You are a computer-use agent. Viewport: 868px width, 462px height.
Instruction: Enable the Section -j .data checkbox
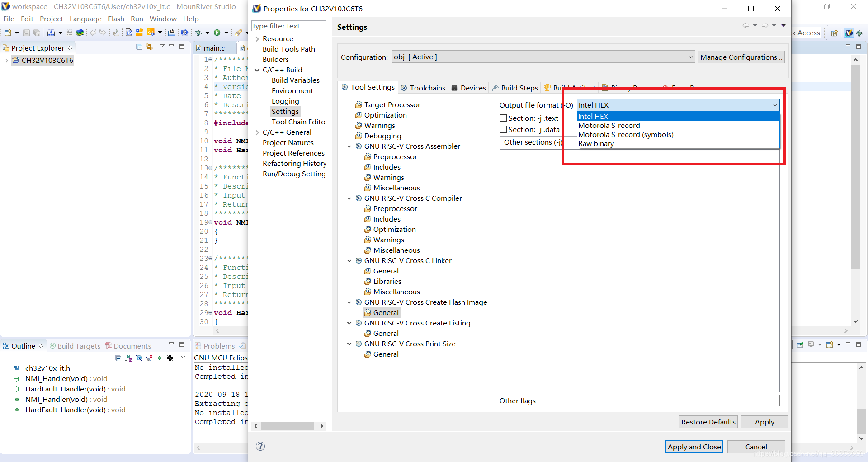(x=503, y=129)
